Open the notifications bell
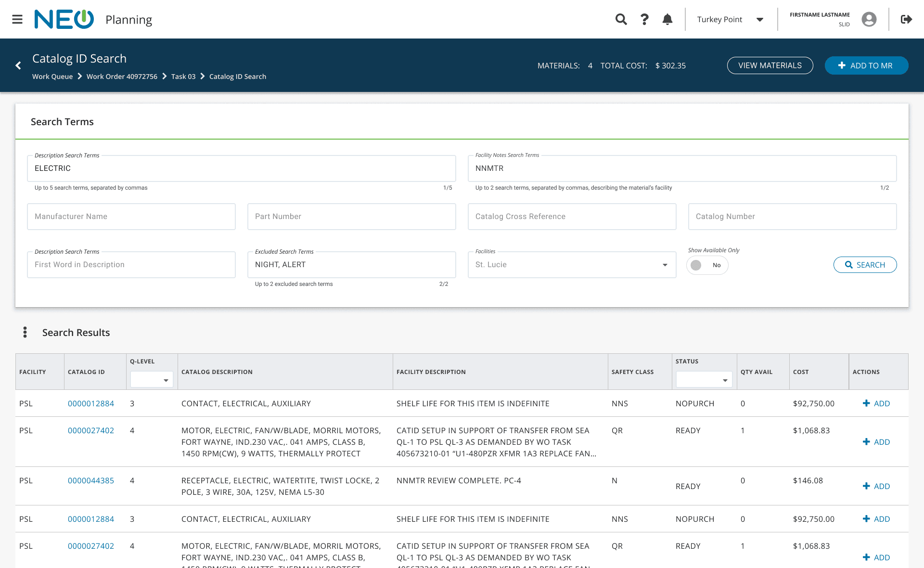The image size is (924, 568). tap(667, 19)
